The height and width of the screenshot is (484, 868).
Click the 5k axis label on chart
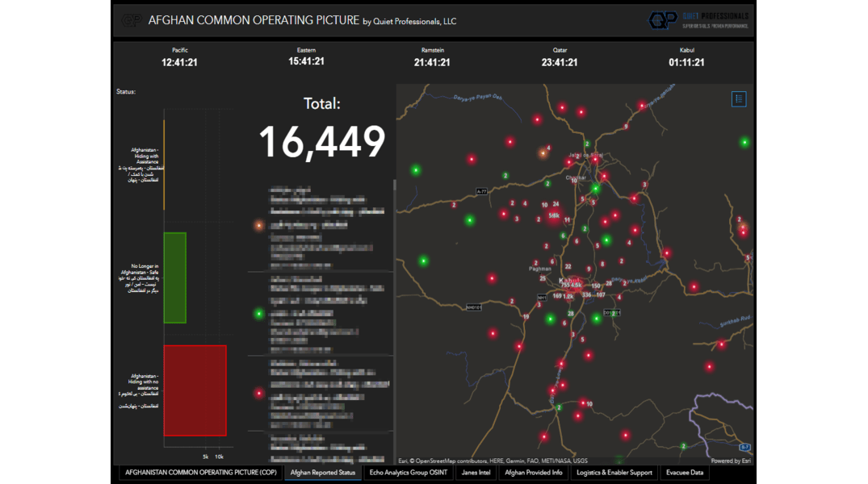pyautogui.click(x=205, y=457)
